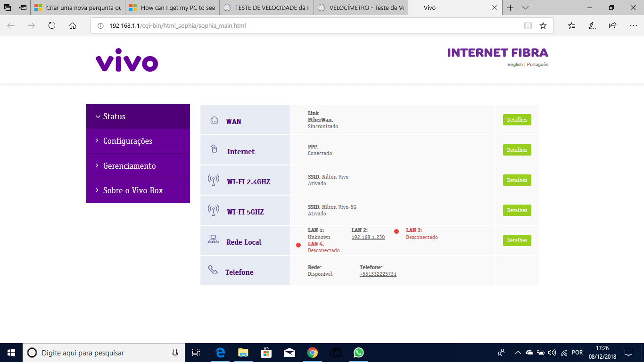Open File Explorer from the taskbar

coord(243,353)
